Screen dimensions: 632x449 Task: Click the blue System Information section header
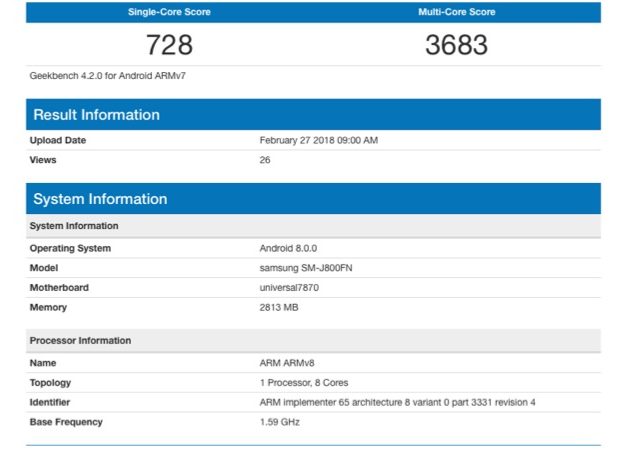(x=100, y=199)
